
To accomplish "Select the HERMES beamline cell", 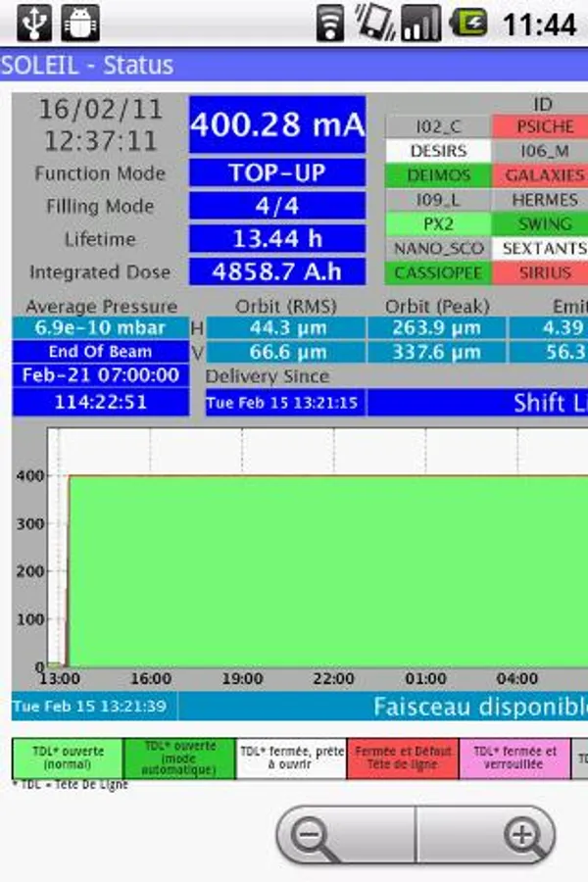I will pos(541,200).
